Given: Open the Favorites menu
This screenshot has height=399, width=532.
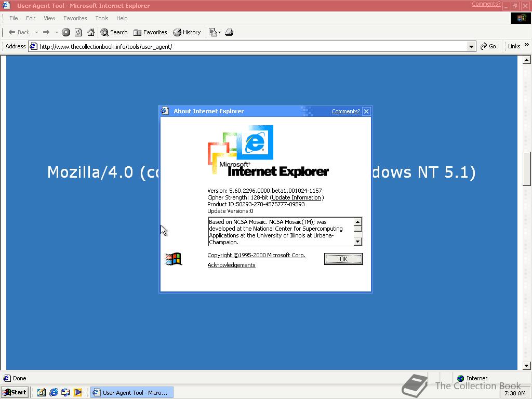Looking at the screenshot, I should point(75,18).
